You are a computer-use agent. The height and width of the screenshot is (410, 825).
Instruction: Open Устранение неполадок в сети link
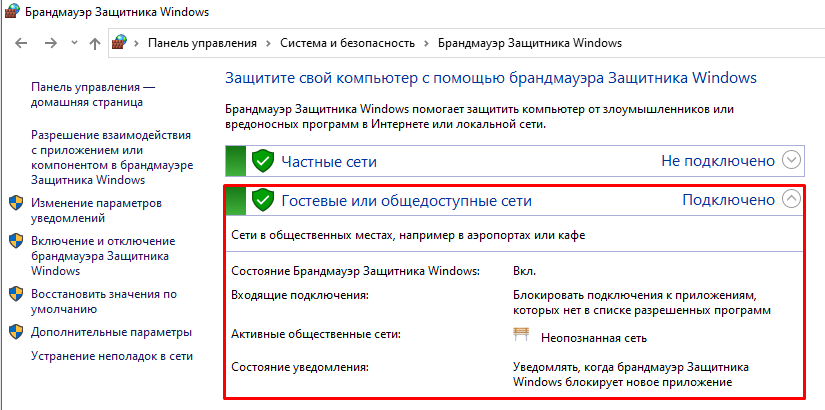coord(112,356)
